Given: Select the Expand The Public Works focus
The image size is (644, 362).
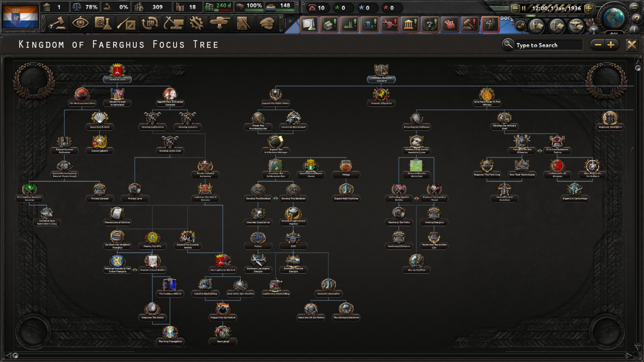Looking at the screenshot, I should [x=276, y=97].
